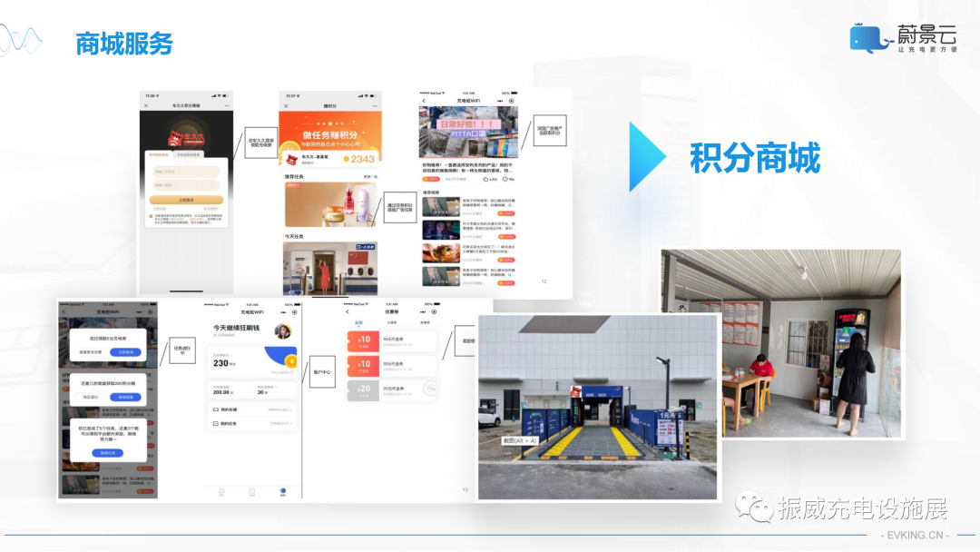Image resolution: width=980 pixels, height=552 pixels.
Task: Tap the first orange ¥10 coupon card
Action: point(391,341)
